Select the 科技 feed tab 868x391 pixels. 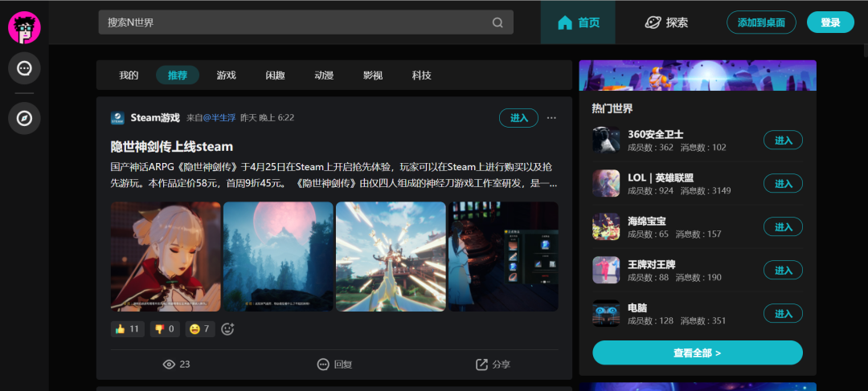[422, 75]
